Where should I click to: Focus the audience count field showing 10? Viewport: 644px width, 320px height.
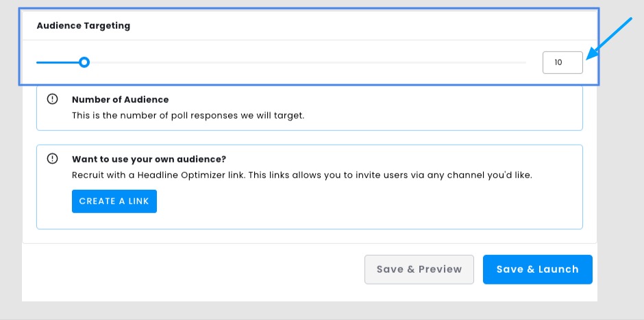(x=562, y=62)
